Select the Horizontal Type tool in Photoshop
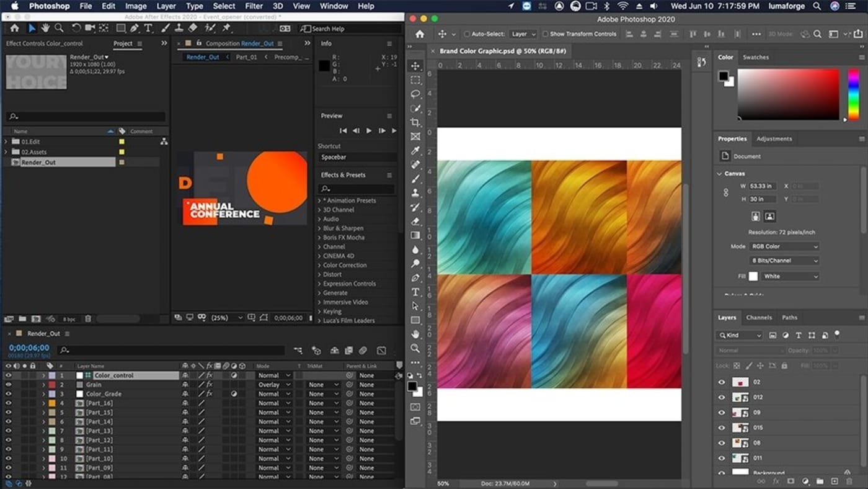 pos(415,292)
